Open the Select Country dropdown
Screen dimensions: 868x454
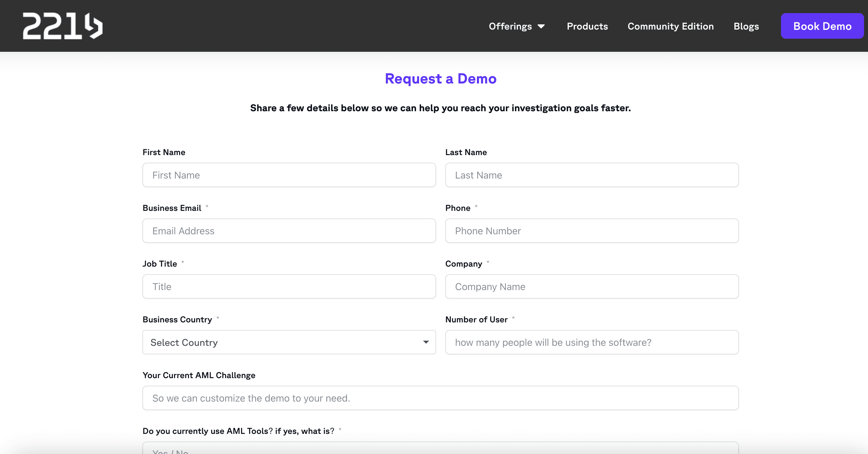289,342
